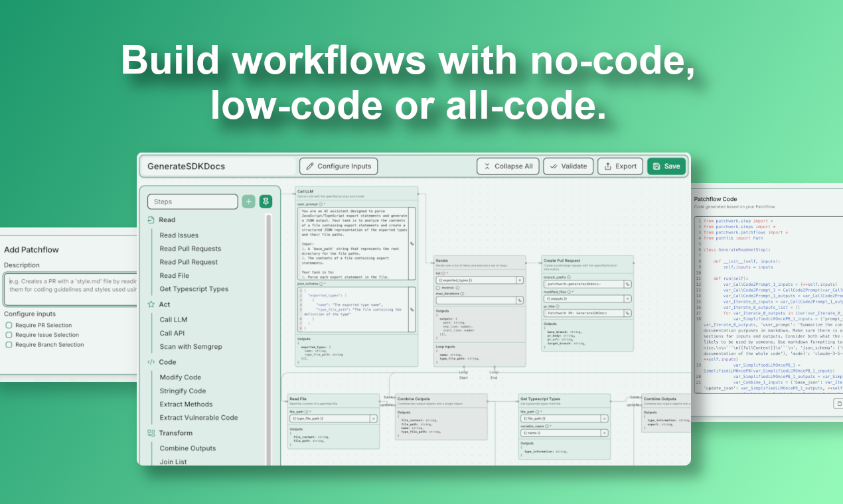Screen dimensions: 843x504
Task: Click the link icon beside json_schema editor
Action: 412,310
